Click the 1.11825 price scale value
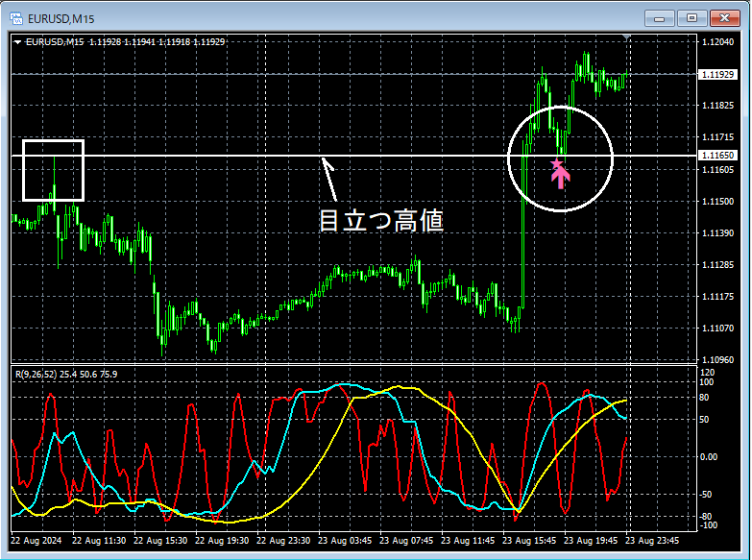Viewport: 752px width, 560px height. pos(717,106)
